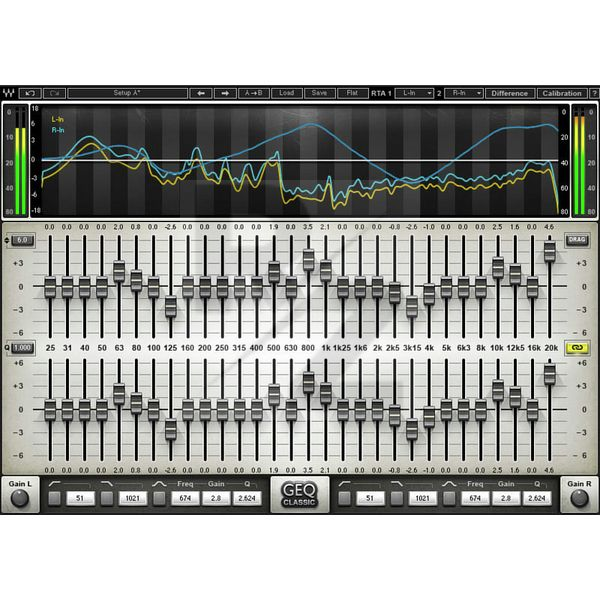The image size is (600, 600).
Task: Open the Setup A* preset selector
Action: click(x=128, y=93)
